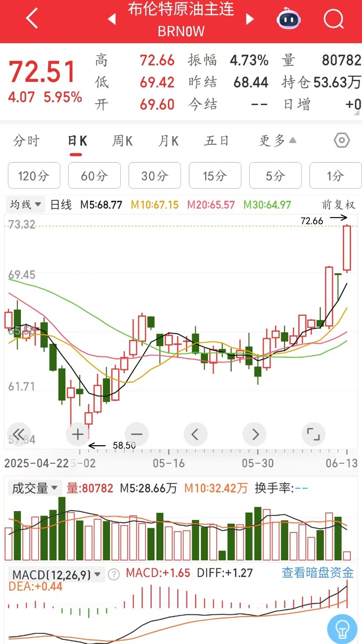
Task: Switch to the 分时 tab
Action: 26,141
